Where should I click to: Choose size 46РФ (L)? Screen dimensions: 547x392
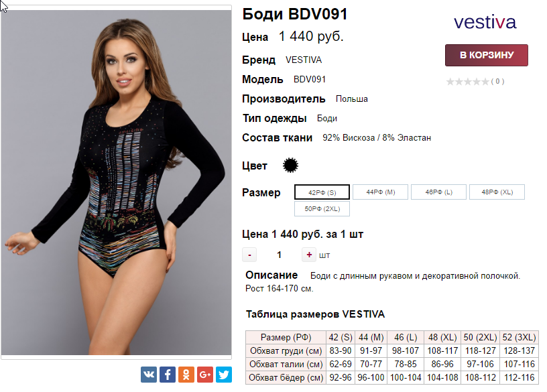point(438,192)
